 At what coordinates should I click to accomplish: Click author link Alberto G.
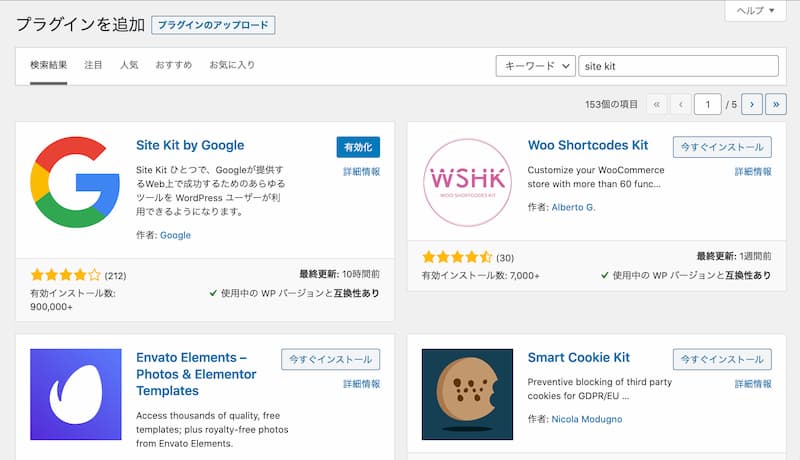tap(573, 207)
